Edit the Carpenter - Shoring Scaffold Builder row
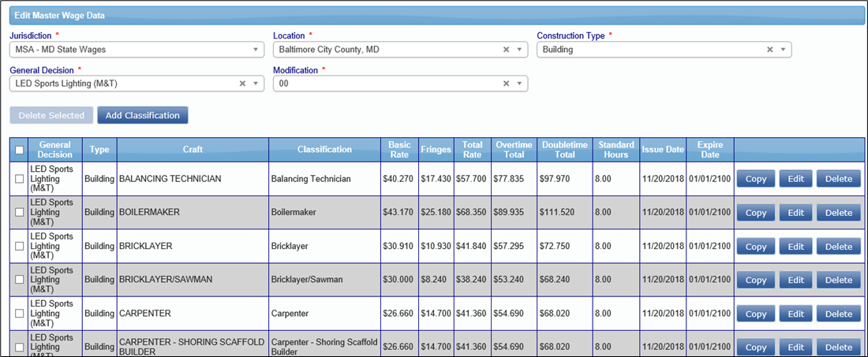The width and height of the screenshot is (868, 357). tap(795, 347)
